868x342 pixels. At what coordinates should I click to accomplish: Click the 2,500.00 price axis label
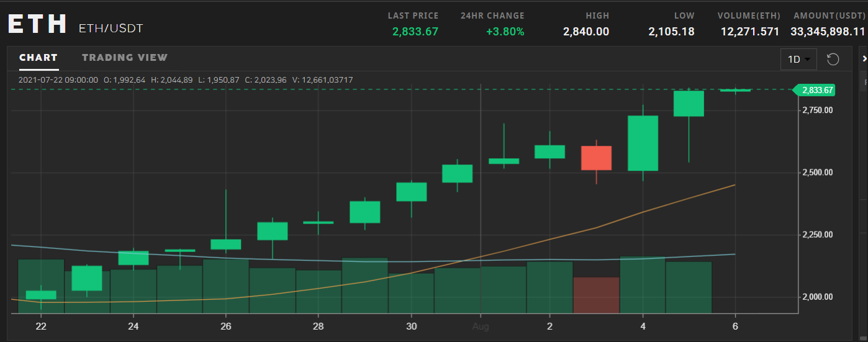click(817, 173)
